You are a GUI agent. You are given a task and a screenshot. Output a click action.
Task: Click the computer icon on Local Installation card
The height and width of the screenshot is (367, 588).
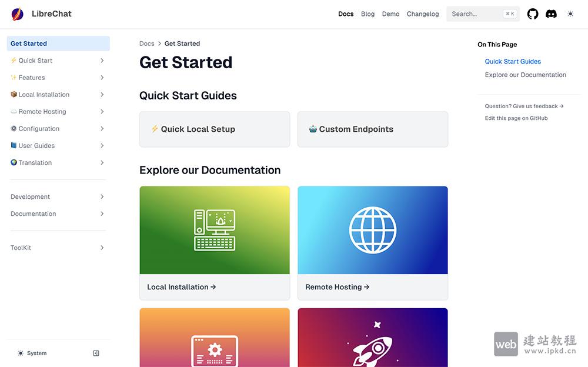tap(215, 230)
